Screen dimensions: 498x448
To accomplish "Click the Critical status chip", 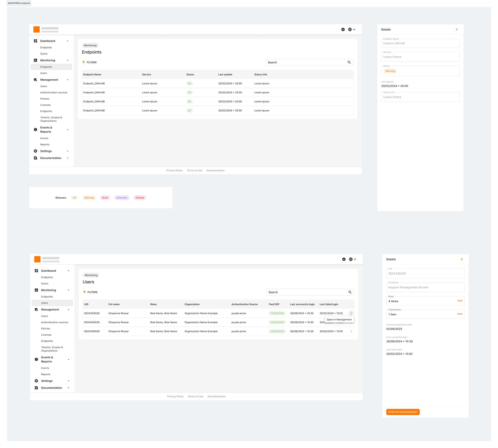I will (140, 198).
